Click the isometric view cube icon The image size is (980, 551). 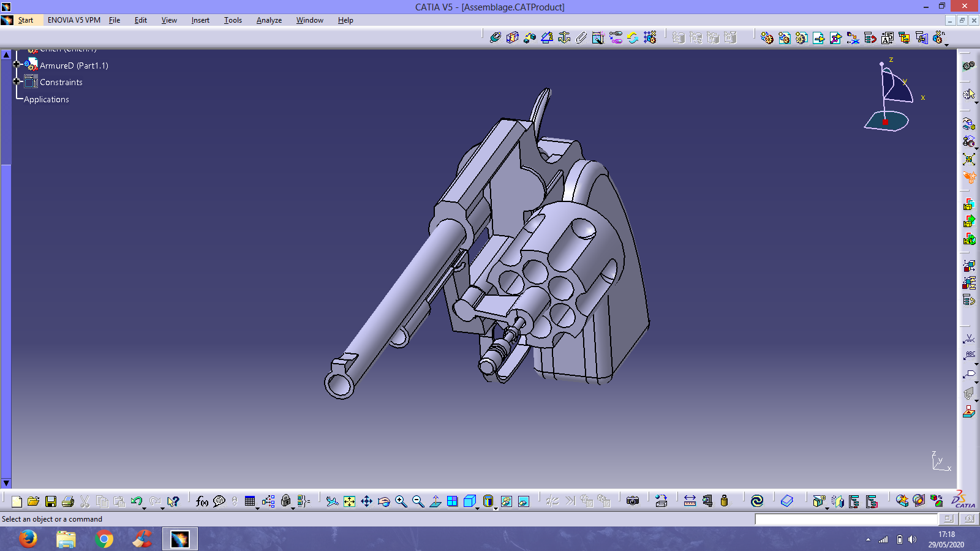coord(469,501)
